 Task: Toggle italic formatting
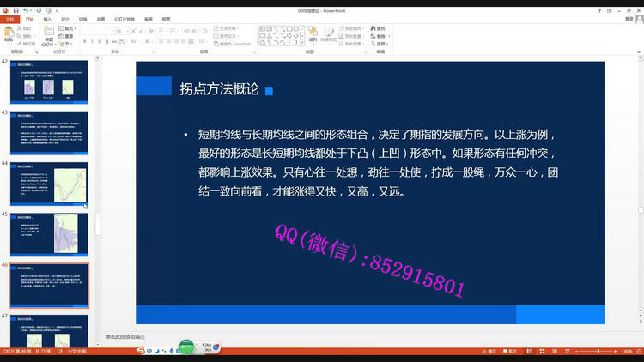pos(93,41)
